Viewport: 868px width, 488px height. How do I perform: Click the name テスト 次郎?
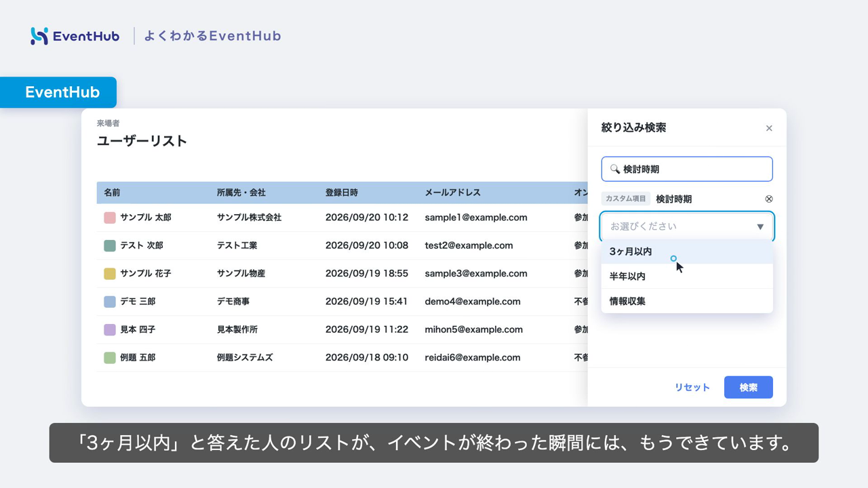pos(142,245)
